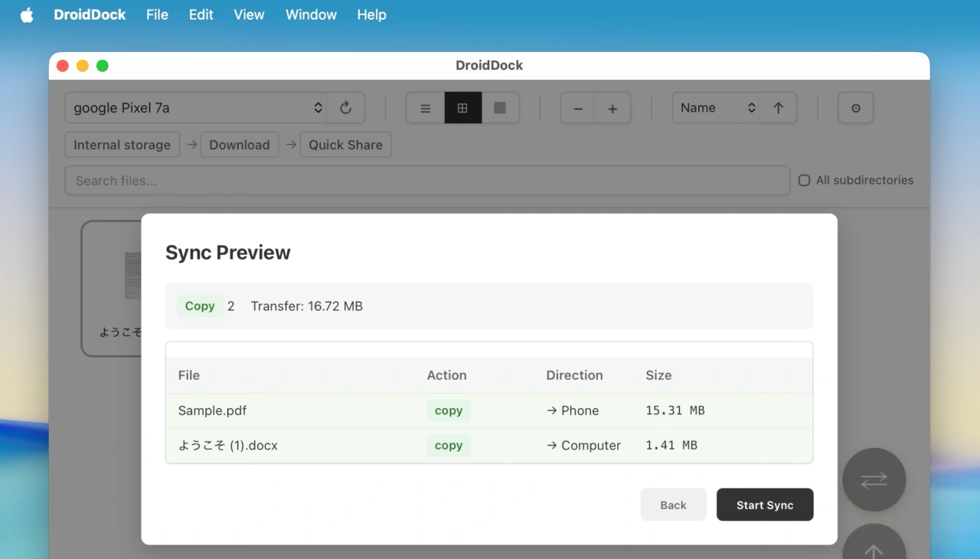Click the Search files input field
This screenshot has width=980, height=559.
click(426, 181)
